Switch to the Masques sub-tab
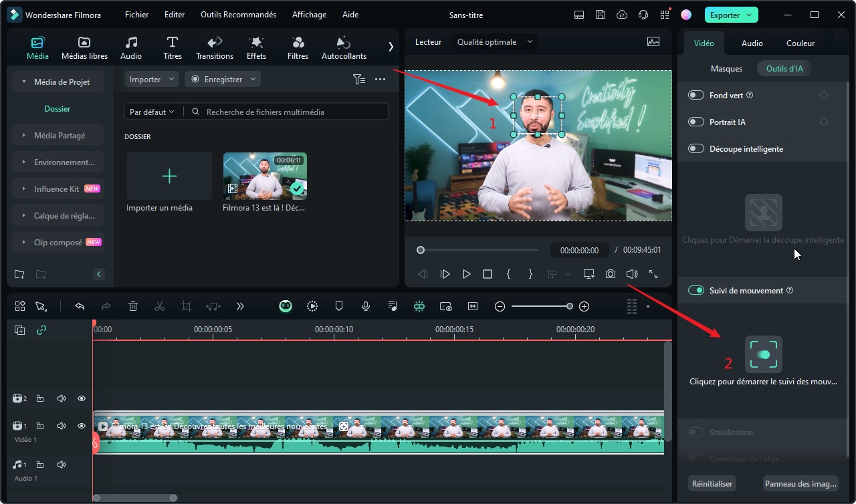This screenshot has height=504, width=856. click(726, 68)
